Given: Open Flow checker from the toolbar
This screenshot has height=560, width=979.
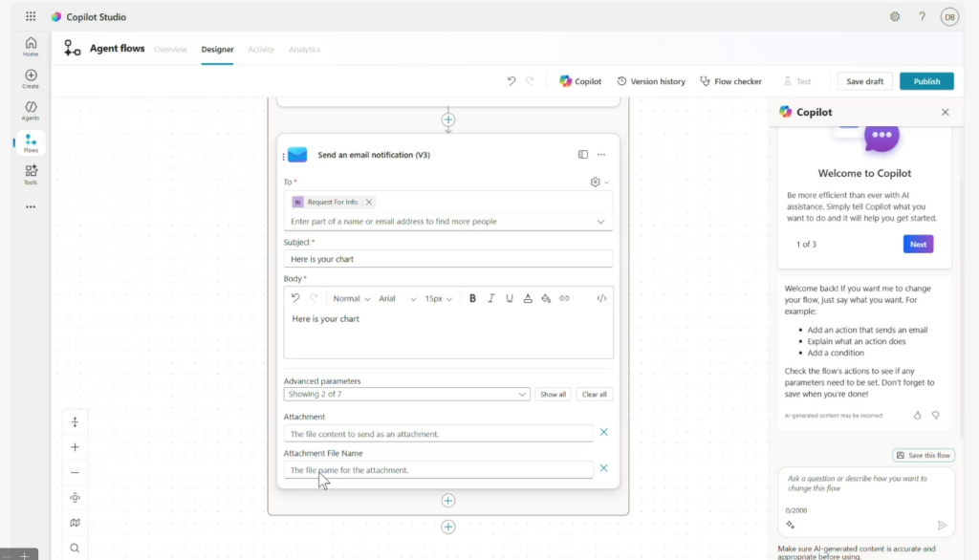Looking at the screenshot, I should (731, 81).
